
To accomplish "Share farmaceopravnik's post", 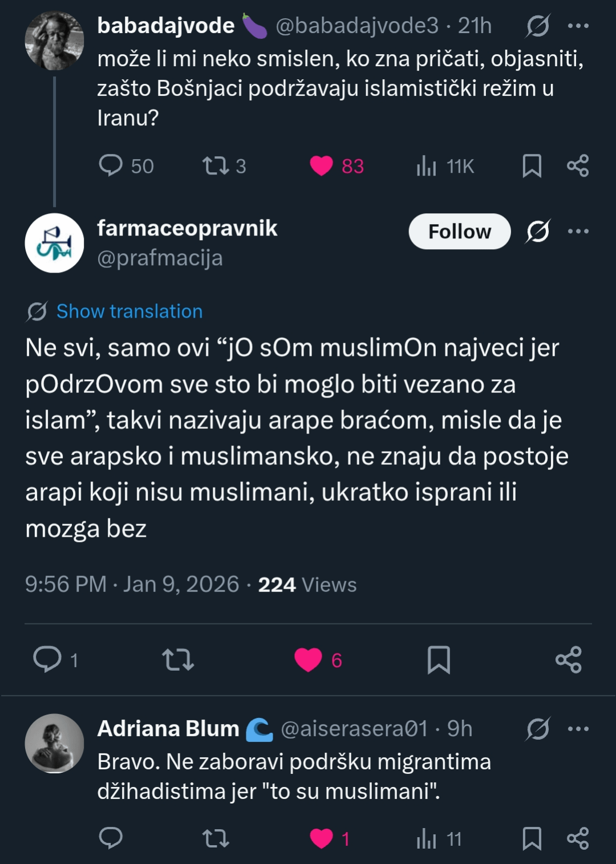I will point(568,660).
